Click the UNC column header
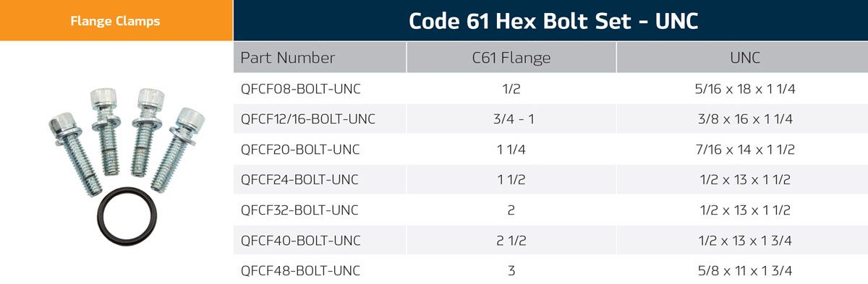Image resolution: width=868 pixels, height=284 pixels. [x=743, y=58]
